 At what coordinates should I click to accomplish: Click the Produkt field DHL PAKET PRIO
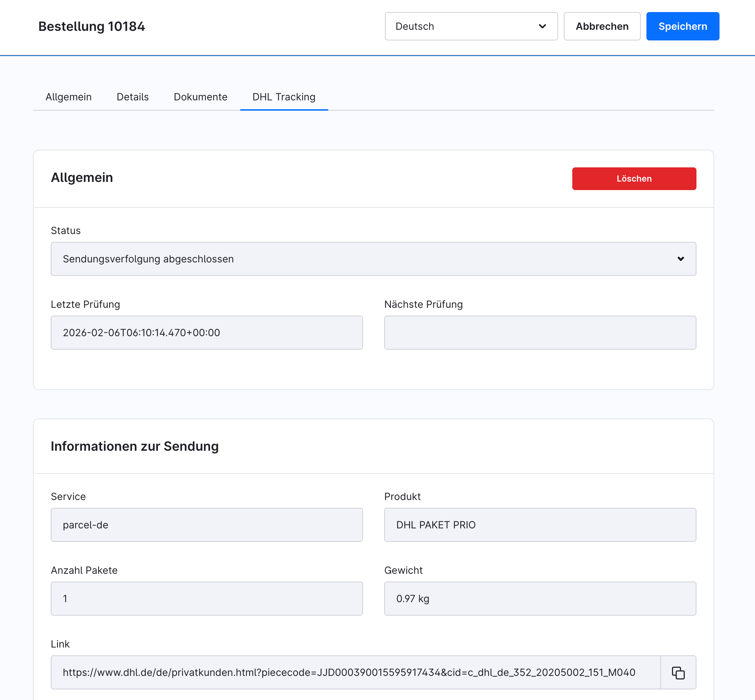[540, 524]
